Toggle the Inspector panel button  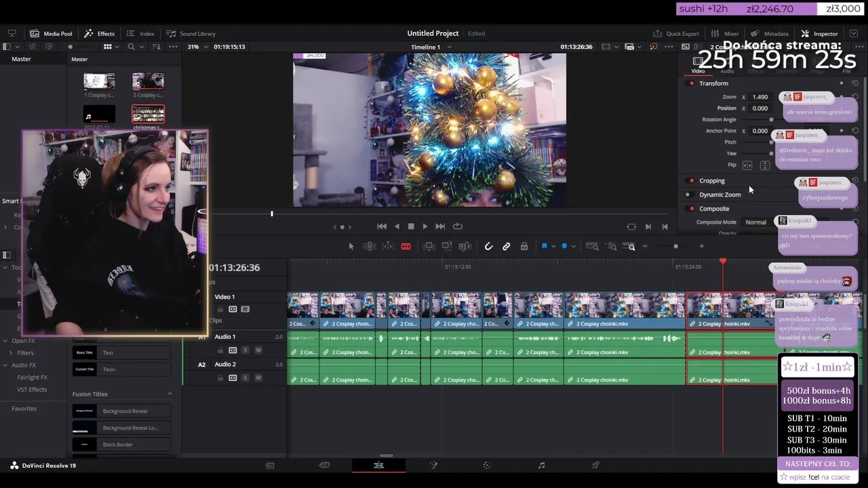(x=819, y=33)
